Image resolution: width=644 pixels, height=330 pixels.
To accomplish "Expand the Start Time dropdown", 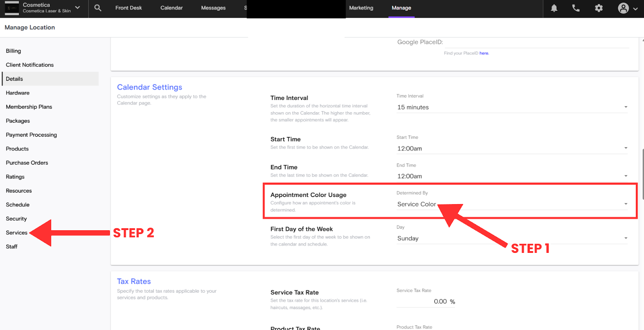I will tap(512, 148).
